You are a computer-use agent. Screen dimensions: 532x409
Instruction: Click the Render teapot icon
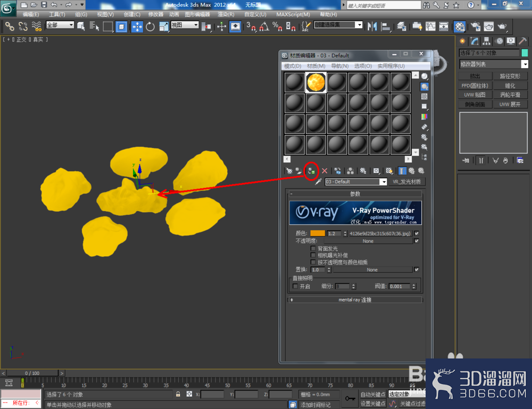click(x=502, y=27)
